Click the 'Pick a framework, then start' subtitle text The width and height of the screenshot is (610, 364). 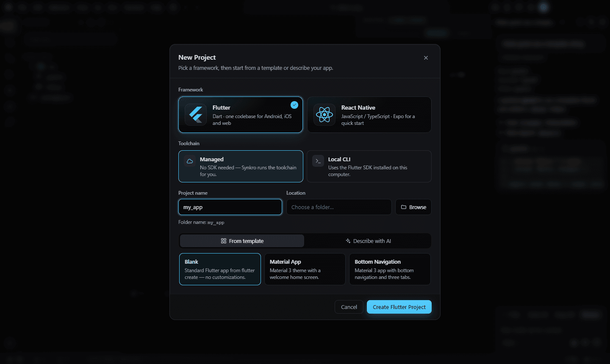coord(256,68)
